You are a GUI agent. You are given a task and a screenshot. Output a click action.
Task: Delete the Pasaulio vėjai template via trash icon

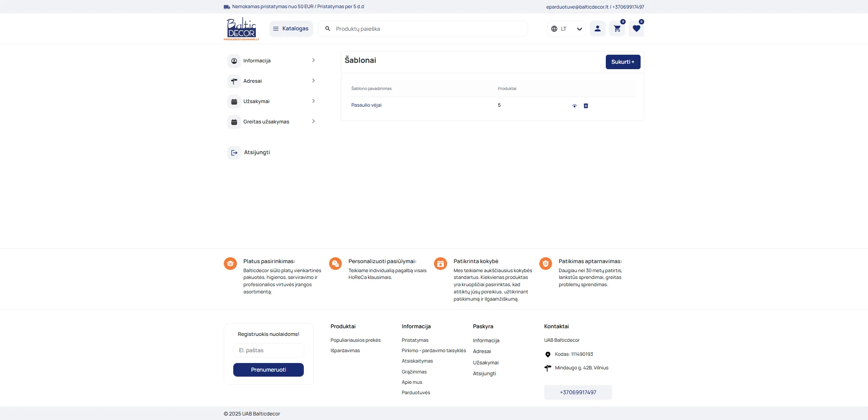point(586,106)
